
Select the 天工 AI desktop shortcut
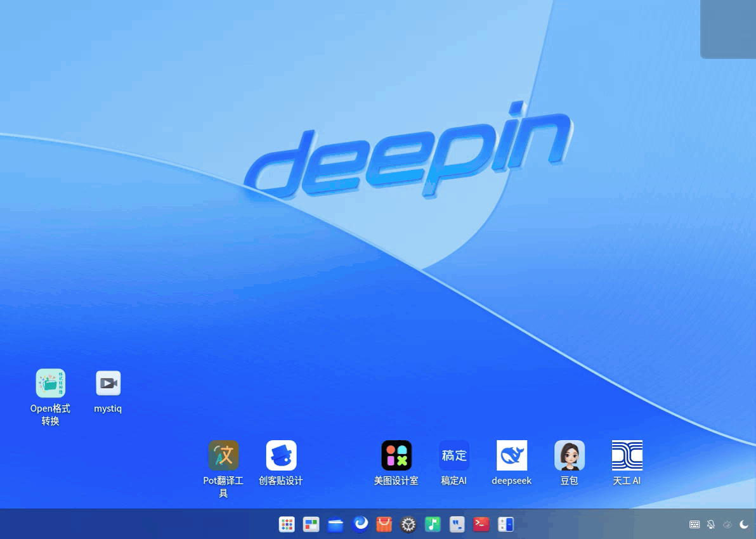click(627, 455)
